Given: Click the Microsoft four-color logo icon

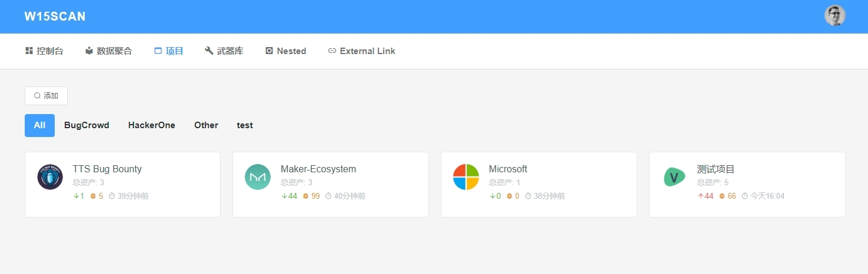Looking at the screenshot, I should 466,177.
